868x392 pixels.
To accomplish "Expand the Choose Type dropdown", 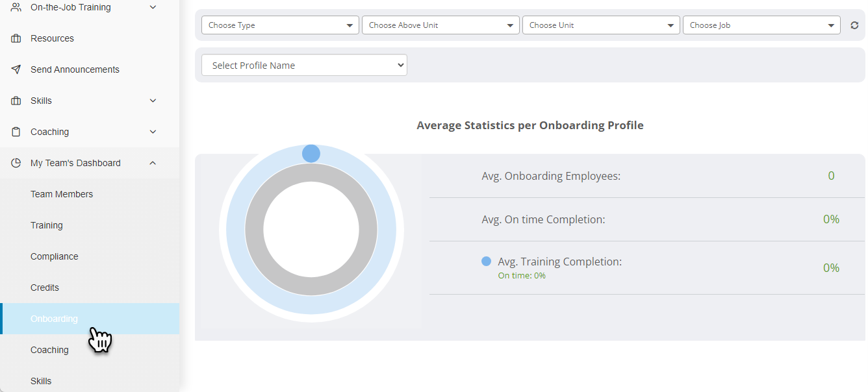I will point(280,25).
